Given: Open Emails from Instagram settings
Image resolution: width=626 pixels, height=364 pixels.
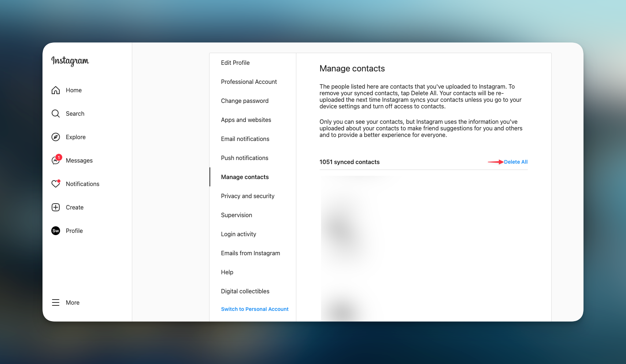Looking at the screenshot, I should pyautogui.click(x=250, y=253).
